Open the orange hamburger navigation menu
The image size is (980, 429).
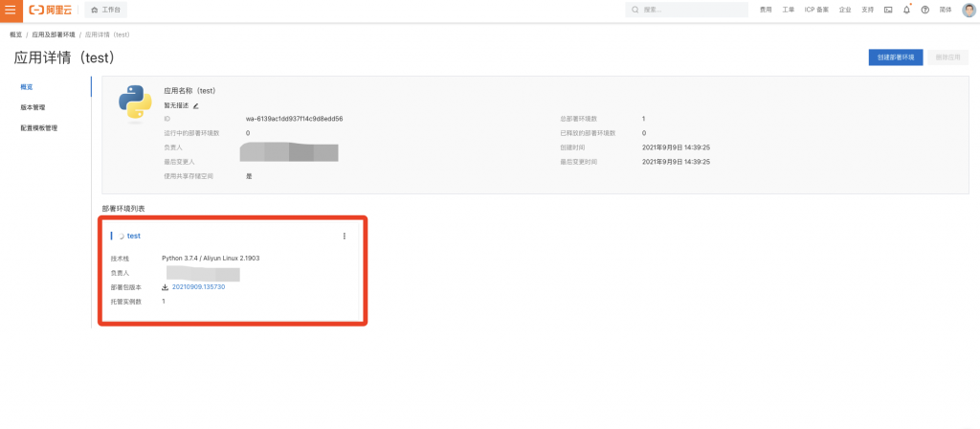click(x=11, y=10)
